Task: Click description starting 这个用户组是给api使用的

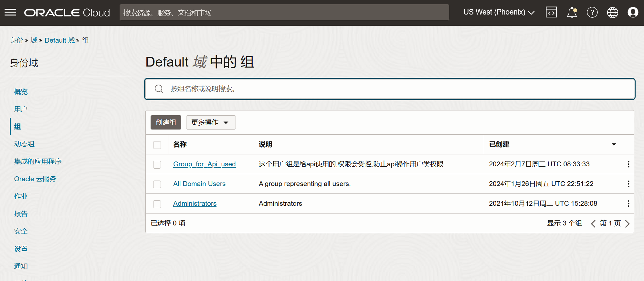Action: coord(351,164)
